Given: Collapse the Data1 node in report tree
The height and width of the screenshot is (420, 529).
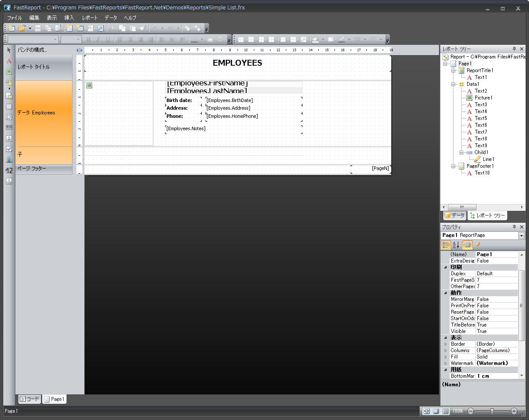Looking at the screenshot, I should [453, 84].
